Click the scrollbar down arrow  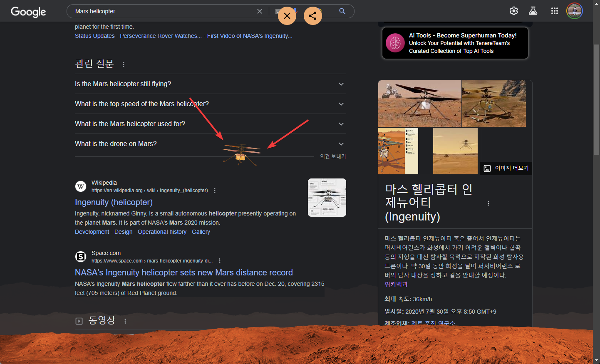[x=596, y=360]
